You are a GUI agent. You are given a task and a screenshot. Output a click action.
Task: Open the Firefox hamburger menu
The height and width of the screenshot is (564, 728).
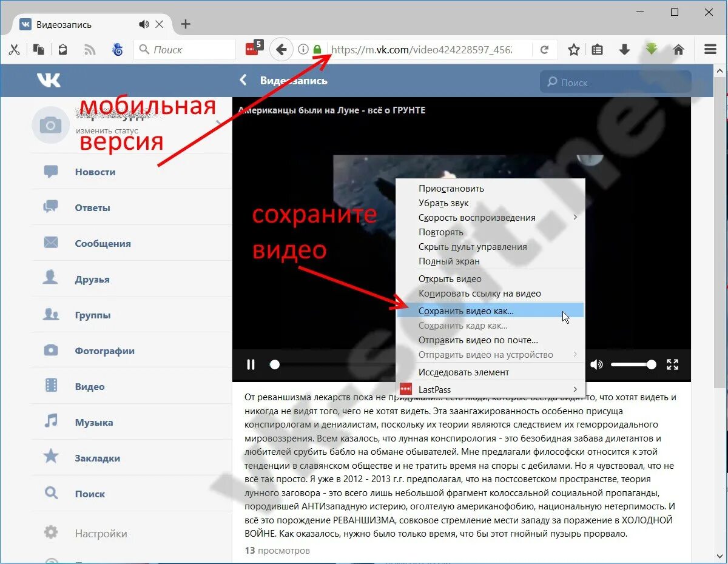(710, 50)
